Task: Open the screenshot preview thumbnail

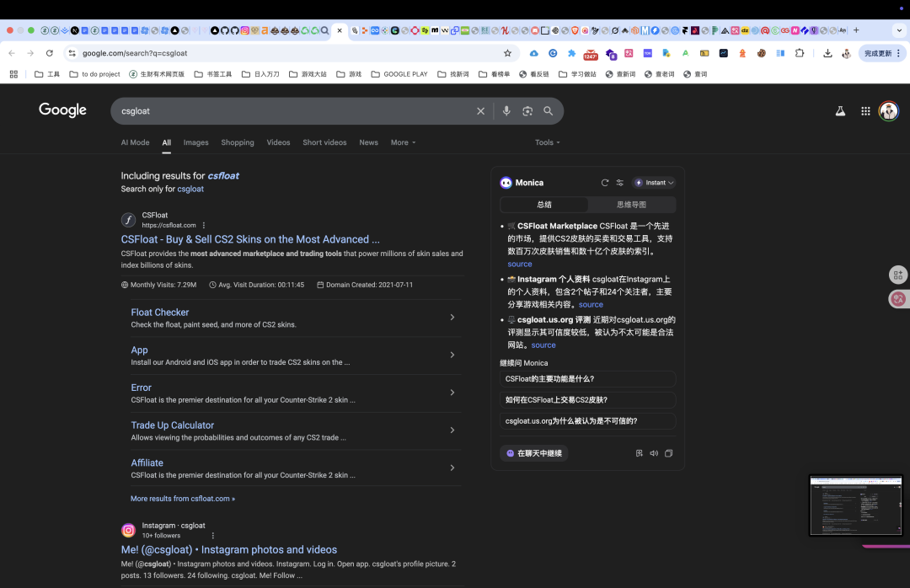Action: tap(856, 505)
